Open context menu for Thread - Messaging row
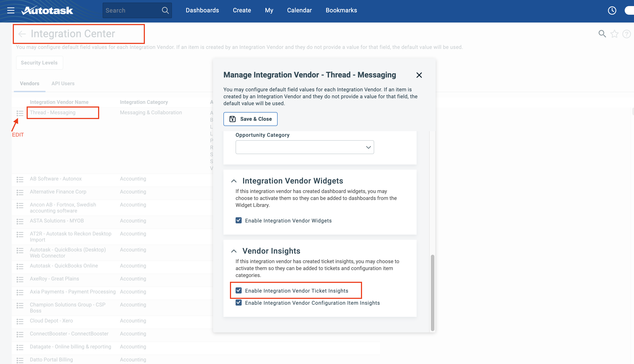This screenshot has height=364, width=634. click(20, 113)
